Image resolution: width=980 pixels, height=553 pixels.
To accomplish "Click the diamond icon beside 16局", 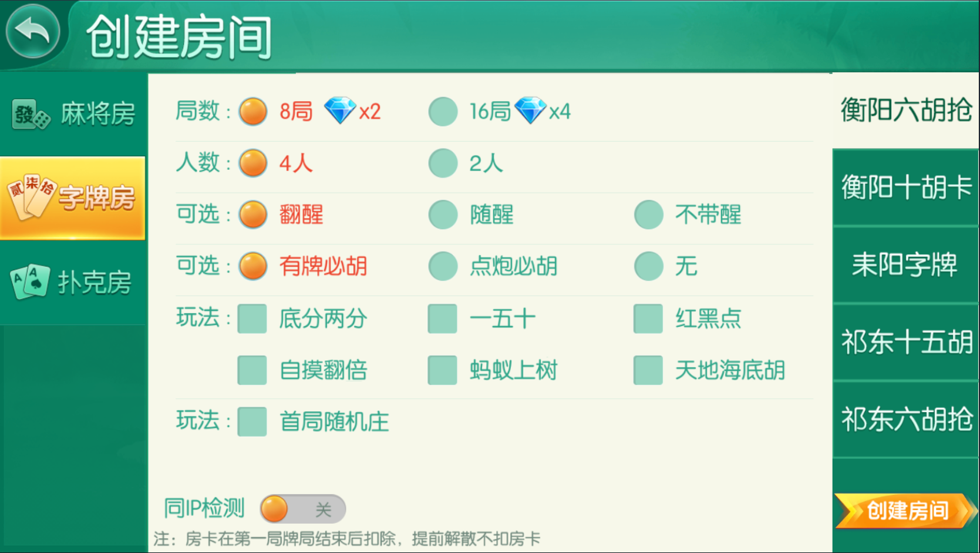I will [x=530, y=110].
